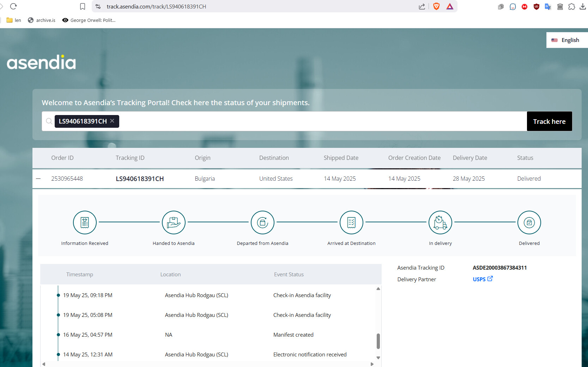Click the Asendia logo
Image resolution: width=588 pixels, height=367 pixels.
[x=41, y=62]
